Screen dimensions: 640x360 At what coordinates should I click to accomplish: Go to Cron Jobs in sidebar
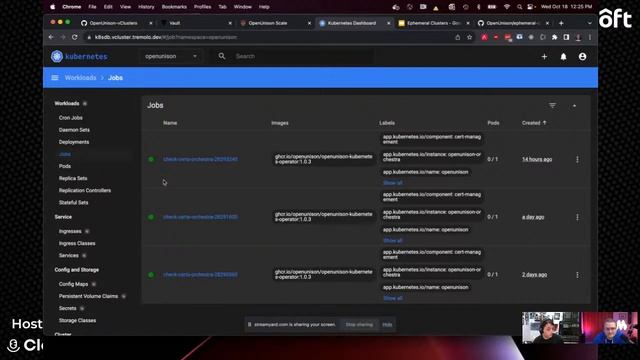(71, 118)
